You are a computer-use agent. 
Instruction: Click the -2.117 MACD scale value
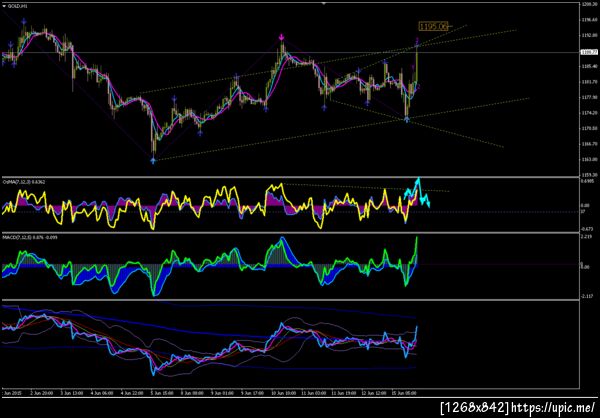(x=587, y=296)
